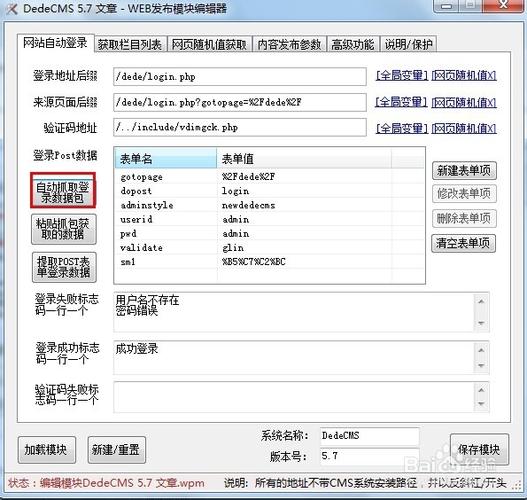Viewport: 527px width, 500px height.
Task: Select the adminstyle row
Action: [270, 205]
